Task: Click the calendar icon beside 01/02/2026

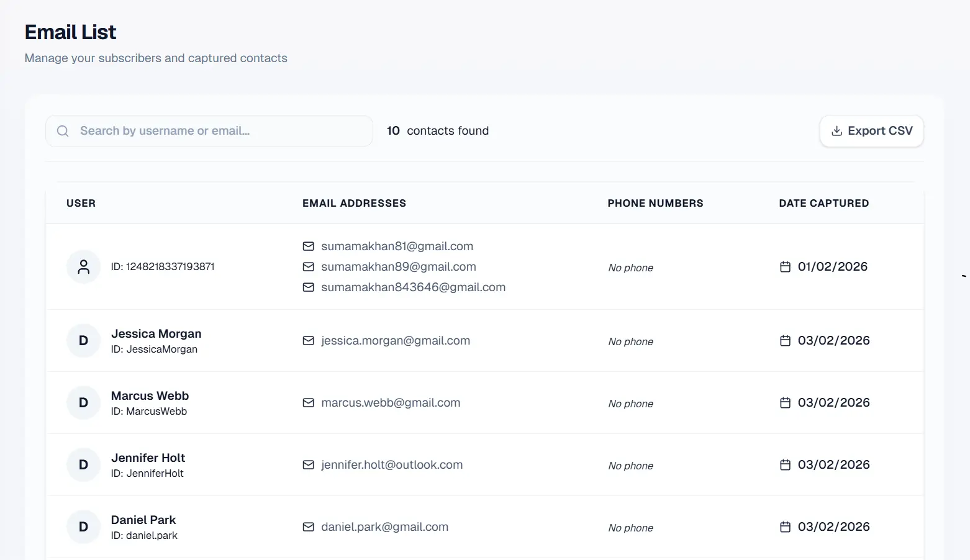Action: click(x=784, y=266)
